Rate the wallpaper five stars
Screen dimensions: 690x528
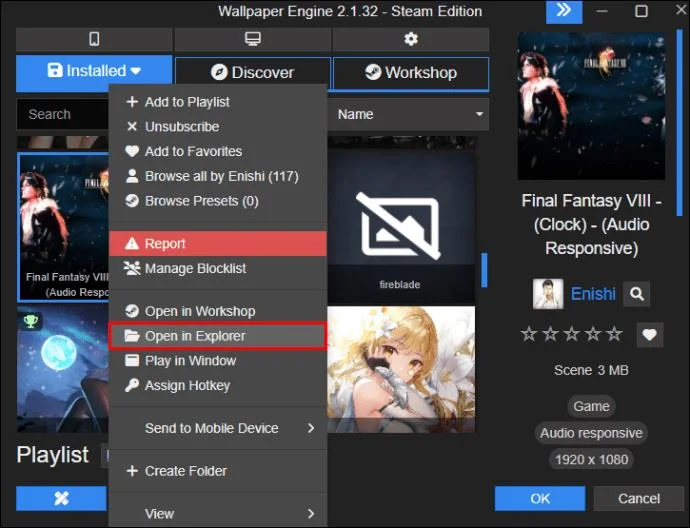point(614,334)
